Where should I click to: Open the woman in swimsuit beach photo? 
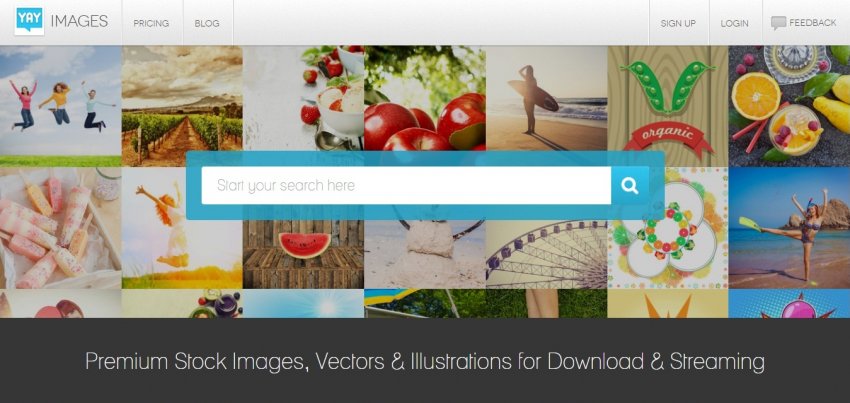click(x=789, y=228)
